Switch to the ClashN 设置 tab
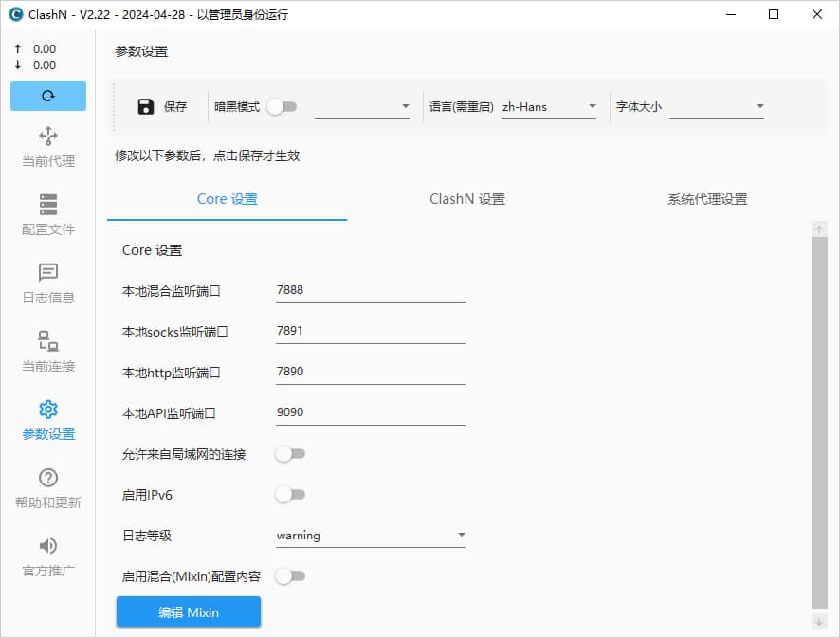The image size is (840, 638). pos(466,199)
